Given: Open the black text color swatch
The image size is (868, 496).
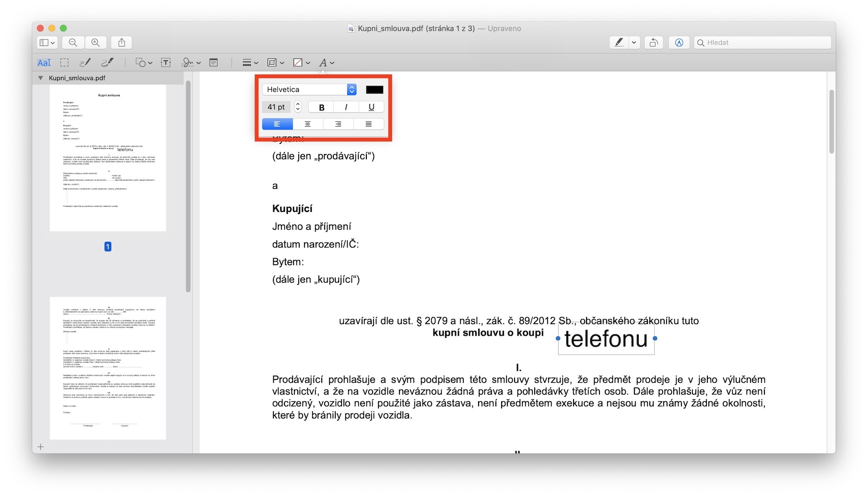Looking at the screenshot, I should click(x=375, y=90).
